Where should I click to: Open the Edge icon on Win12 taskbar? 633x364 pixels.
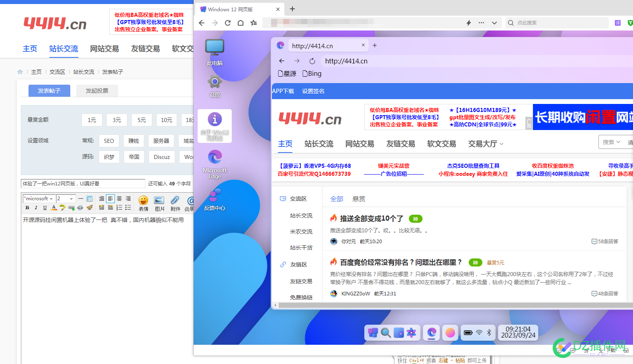coord(432,333)
